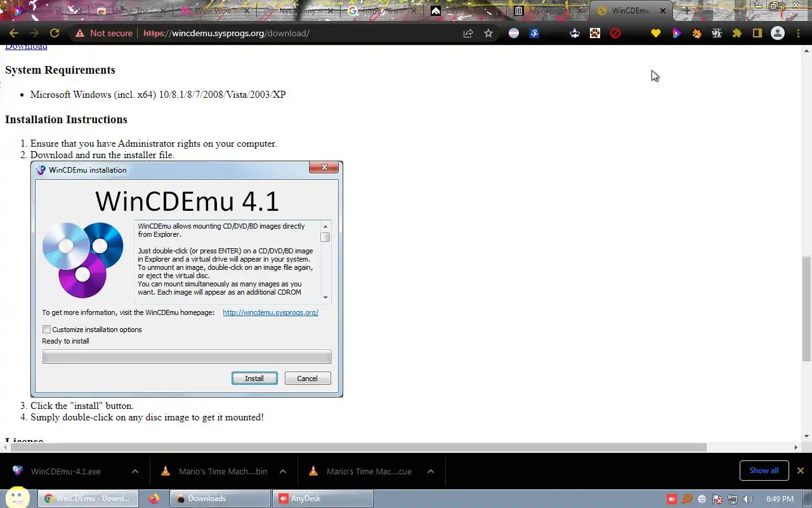Screen dimensions: 812x508
Task: Open the paw print extension
Action: 595,33
